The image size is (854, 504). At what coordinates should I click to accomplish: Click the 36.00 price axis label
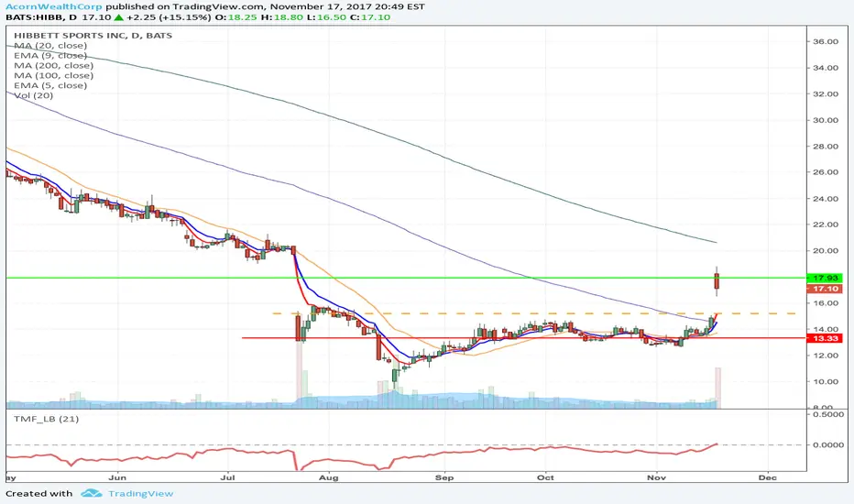tap(825, 41)
